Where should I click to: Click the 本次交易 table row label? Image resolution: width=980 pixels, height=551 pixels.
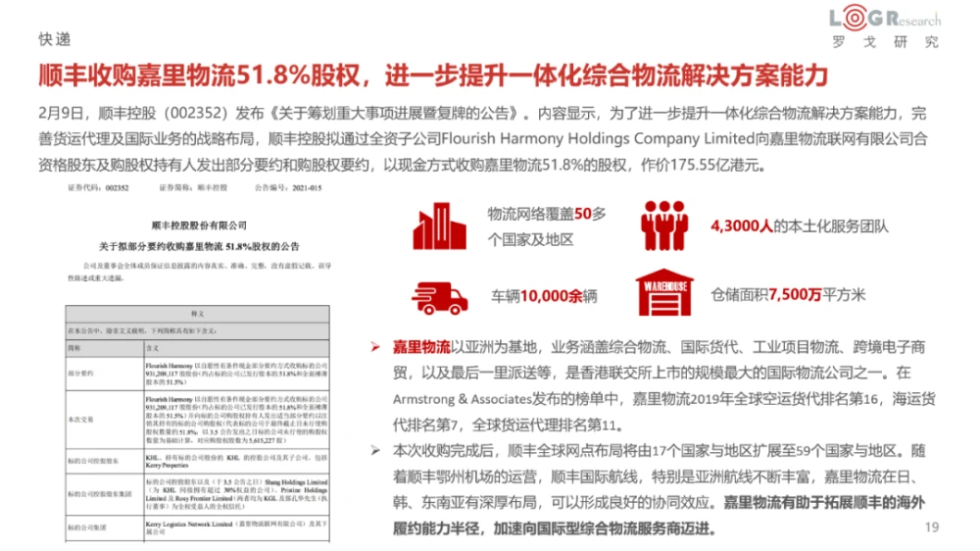[80, 420]
